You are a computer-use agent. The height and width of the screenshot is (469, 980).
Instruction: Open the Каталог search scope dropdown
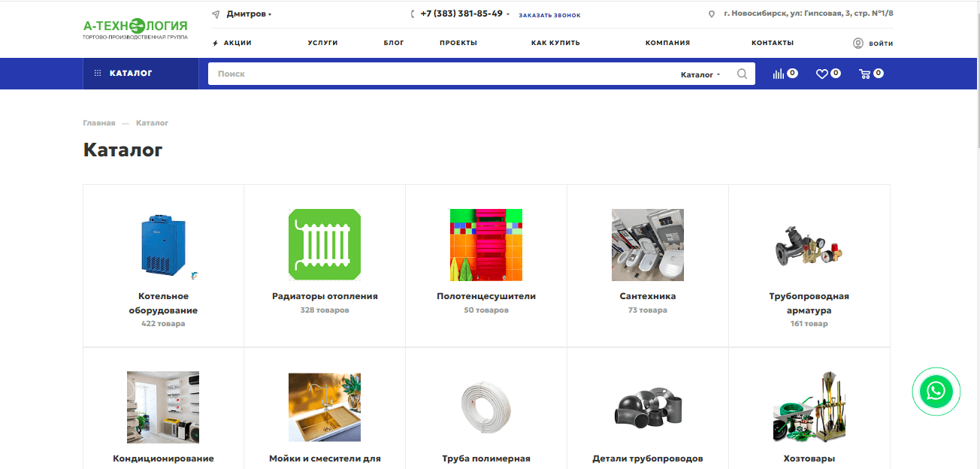pyautogui.click(x=700, y=74)
